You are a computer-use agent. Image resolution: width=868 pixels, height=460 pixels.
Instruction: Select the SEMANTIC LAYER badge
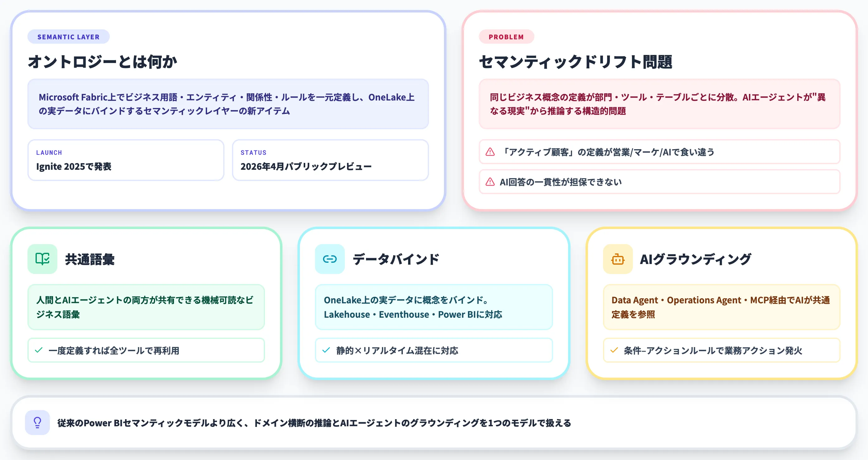68,37
